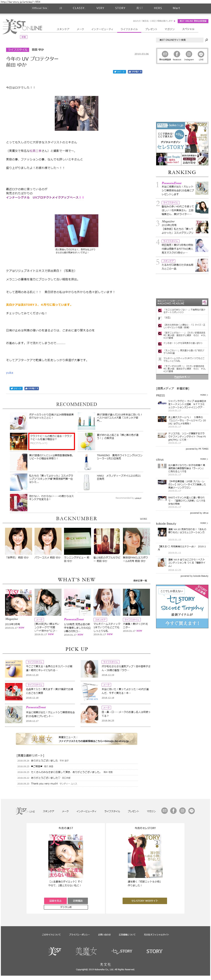Click the STORY logo at the page bottom

click(x=154, y=951)
